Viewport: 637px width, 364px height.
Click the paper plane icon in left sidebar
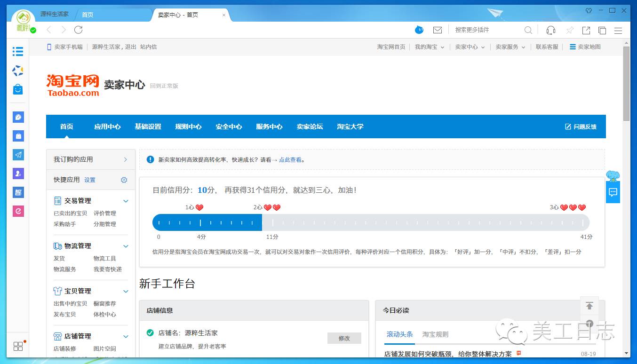tap(18, 155)
